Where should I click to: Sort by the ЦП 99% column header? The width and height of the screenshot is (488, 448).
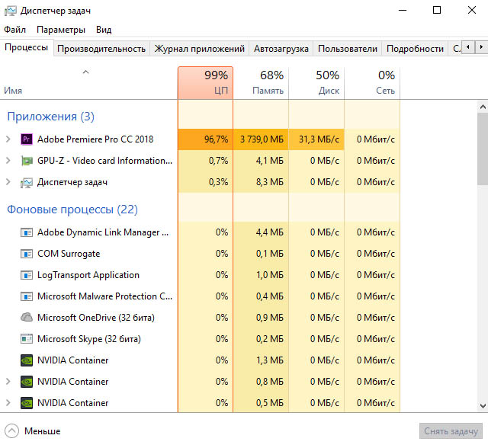coord(205,83)
